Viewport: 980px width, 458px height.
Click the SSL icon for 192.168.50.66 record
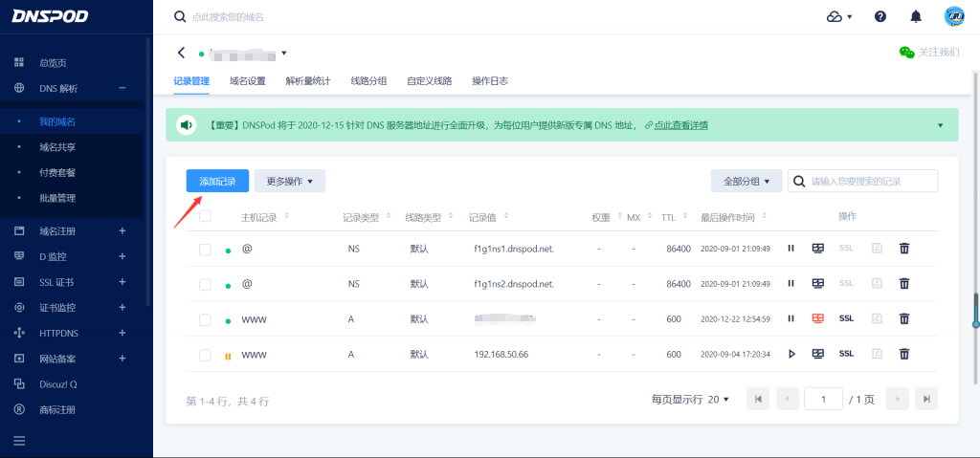846,354
